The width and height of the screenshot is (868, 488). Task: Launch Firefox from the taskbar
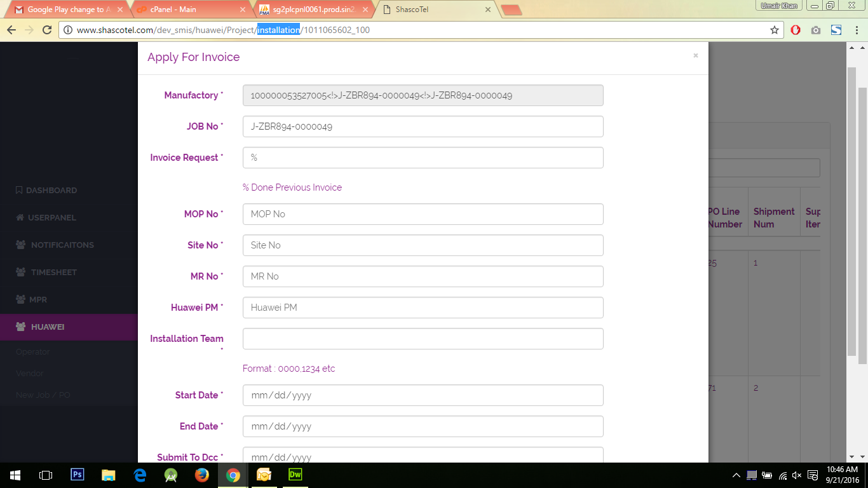(x=201, y=475)
